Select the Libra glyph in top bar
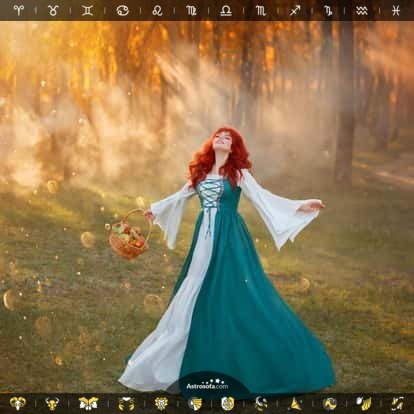 pos(226,11)
